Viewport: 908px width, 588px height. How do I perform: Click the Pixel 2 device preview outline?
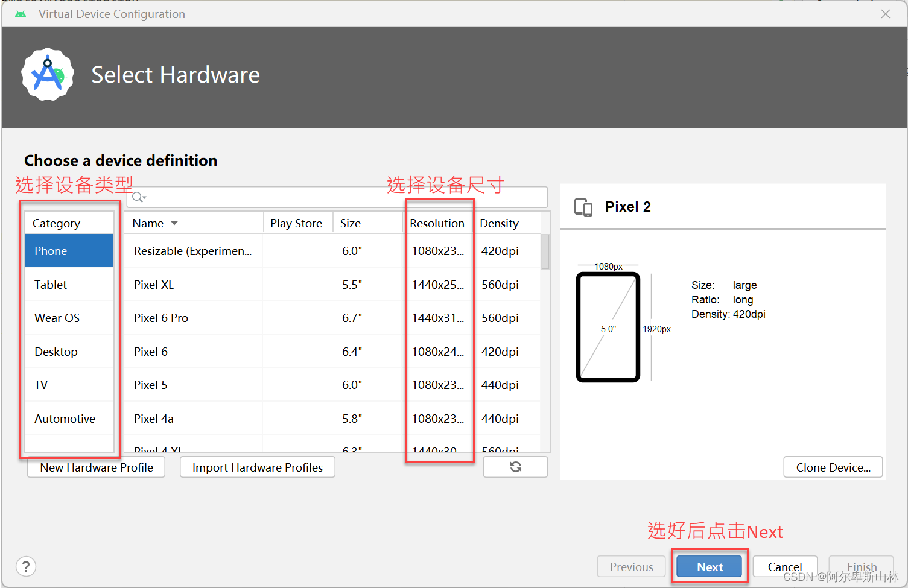pyautogui.click(x=608, y=327)
